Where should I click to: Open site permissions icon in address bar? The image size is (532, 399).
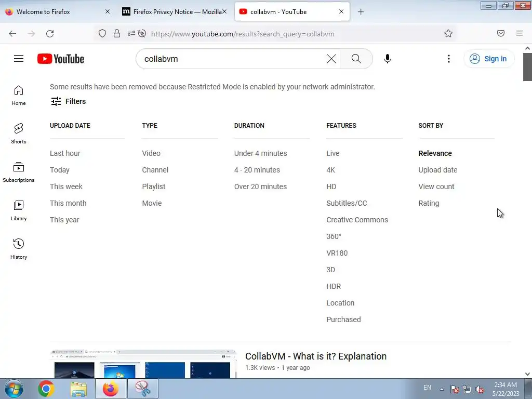click(x=131, y=33)
